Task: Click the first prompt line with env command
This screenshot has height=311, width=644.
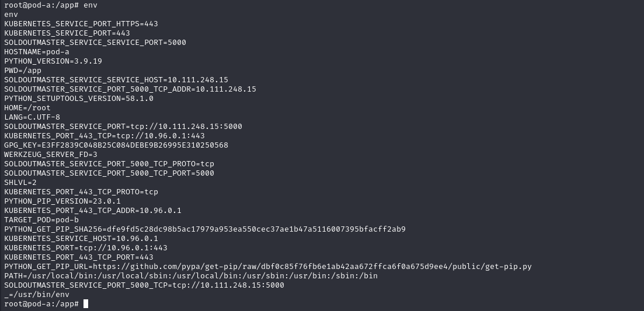Action: (x=50, y=5)
